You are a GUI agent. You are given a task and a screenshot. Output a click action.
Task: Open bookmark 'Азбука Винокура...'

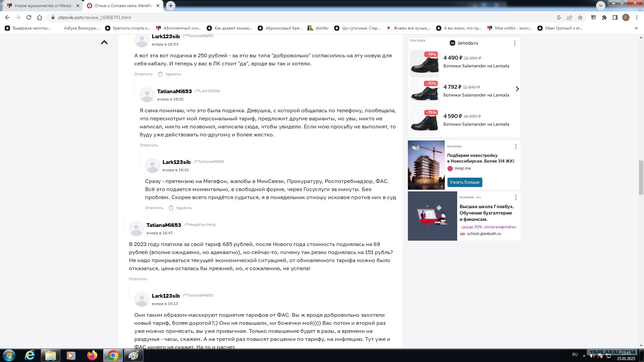pos(82,28)
